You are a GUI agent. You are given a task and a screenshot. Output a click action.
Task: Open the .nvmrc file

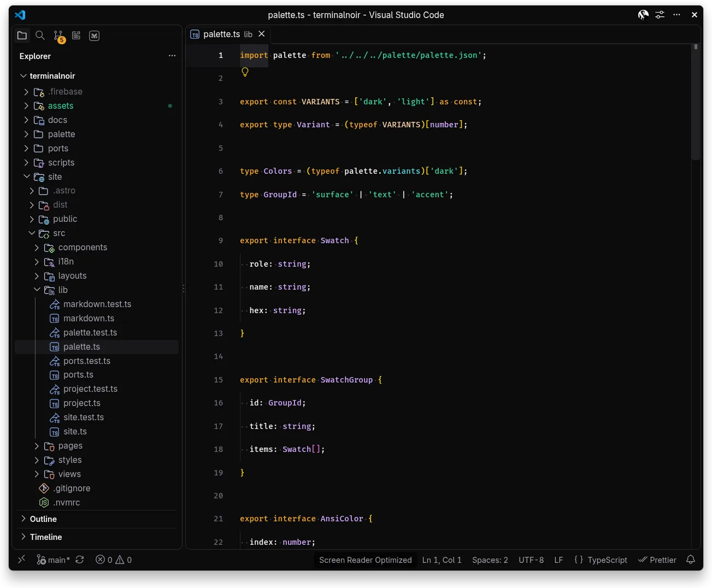tap(97, 503)
